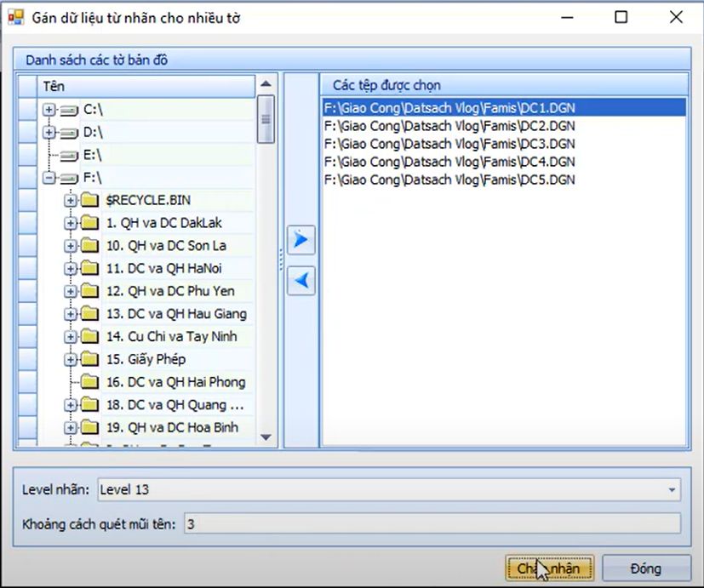Click the right arrow add-file button
This screenshot has height=588, width=704.
pyautogui.click(x=300, y=240)
